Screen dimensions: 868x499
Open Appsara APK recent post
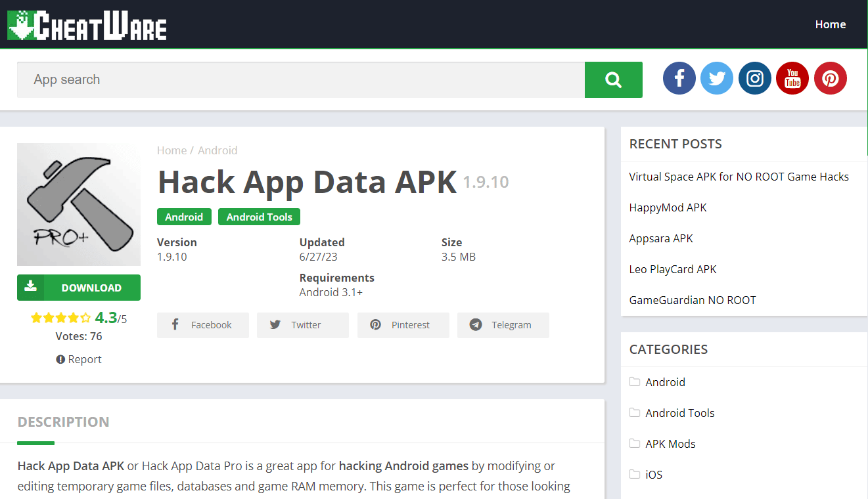coord(661,238)
